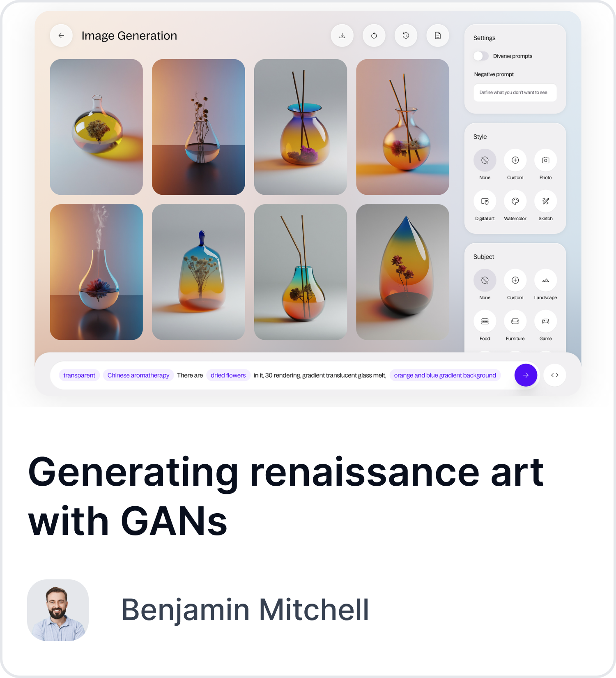The width and height of the screenshot is (616, 678).
Task: Choose the Watercolor style icon
Action: [x=515, y=201]
